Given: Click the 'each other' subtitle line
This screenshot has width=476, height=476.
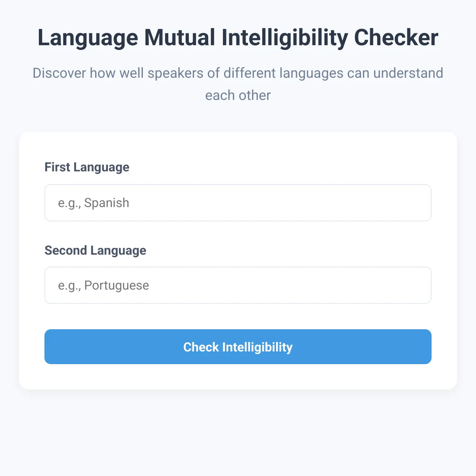Looking at the screenshot, I should pos(238,95).
